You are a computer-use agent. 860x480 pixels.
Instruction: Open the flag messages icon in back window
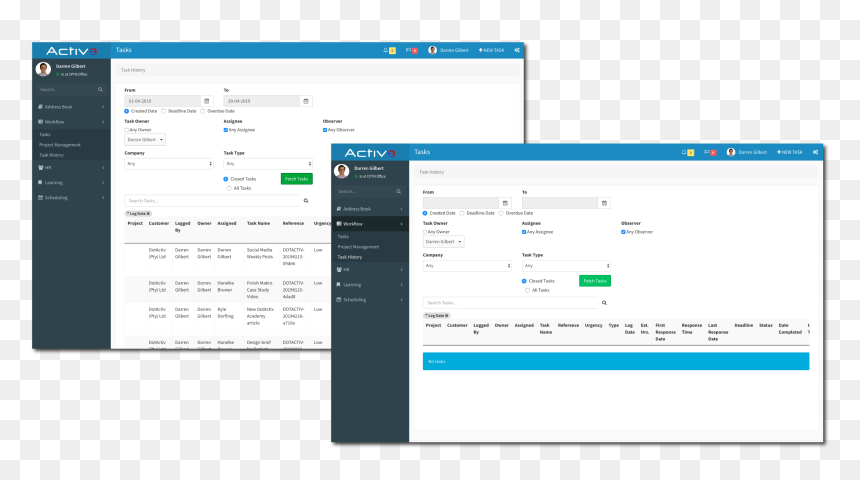pos(409,50)
